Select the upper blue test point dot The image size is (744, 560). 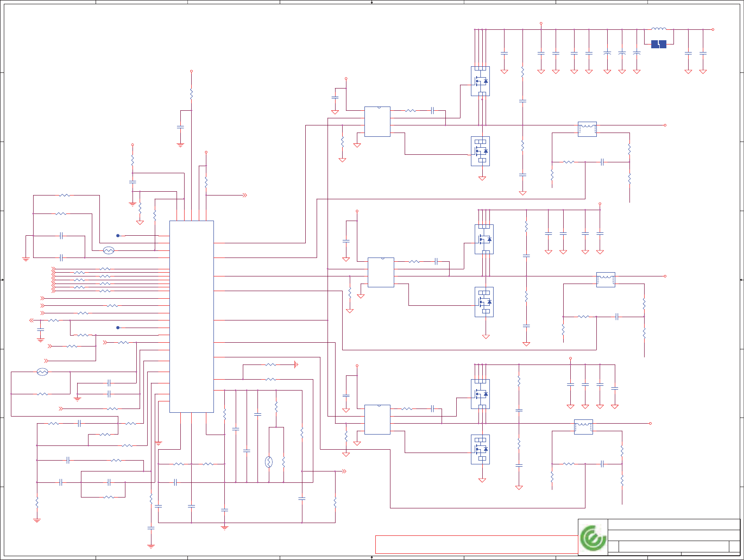point(118,235)
